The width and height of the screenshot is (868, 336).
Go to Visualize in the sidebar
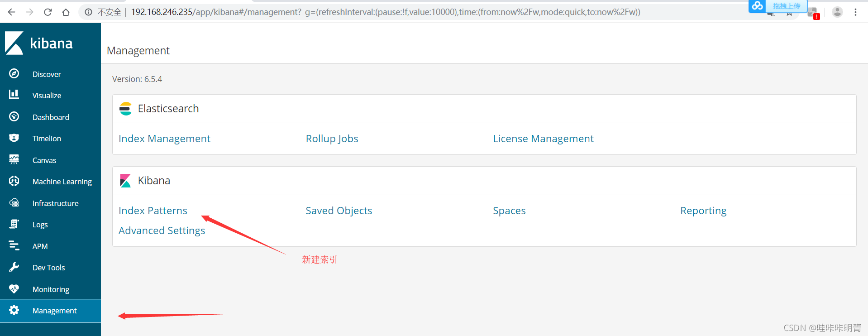point(47,96)
